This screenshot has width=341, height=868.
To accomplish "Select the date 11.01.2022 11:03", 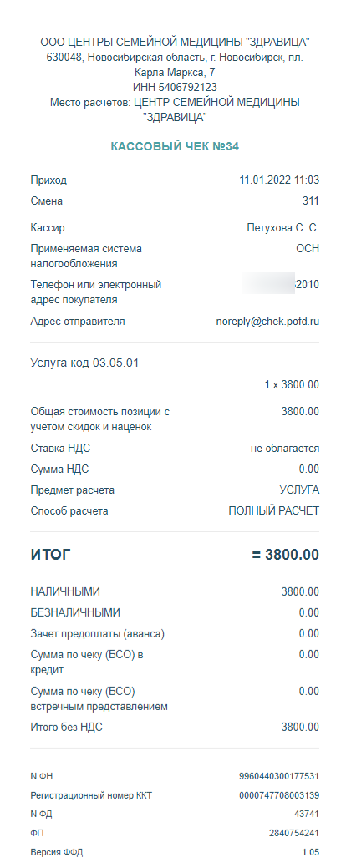I will (279, 180).
